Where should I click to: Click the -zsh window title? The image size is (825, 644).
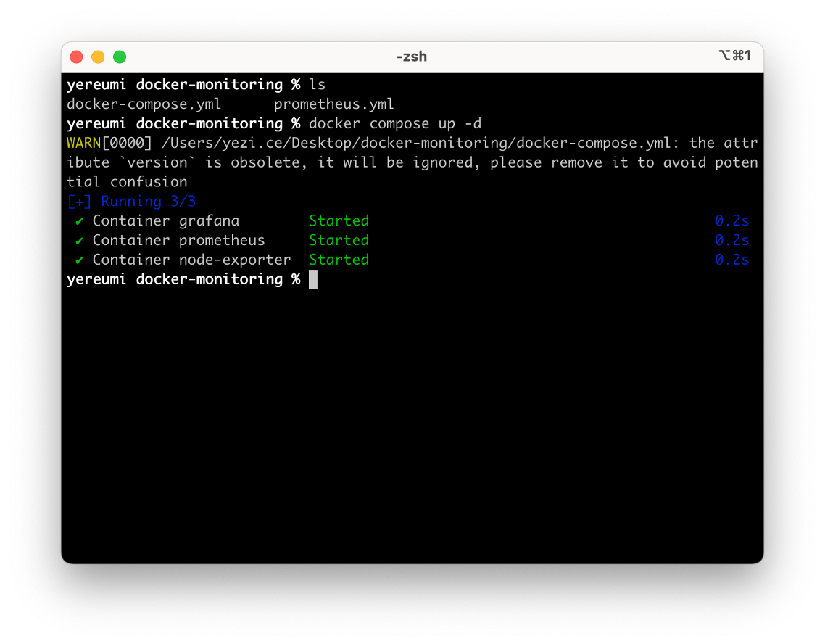click(x=412, y=57)
